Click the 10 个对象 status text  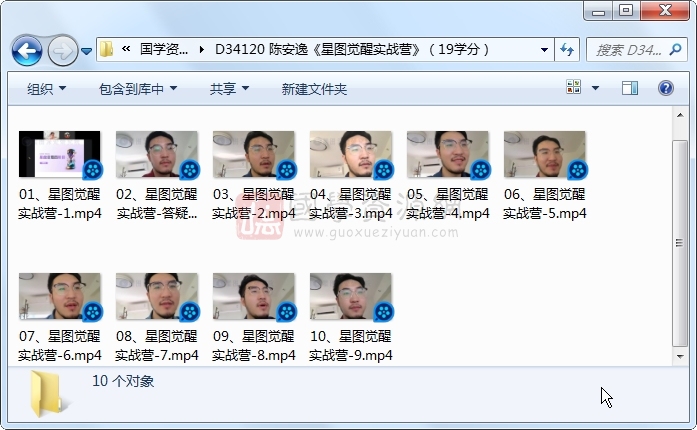click(x=123, y=381)
